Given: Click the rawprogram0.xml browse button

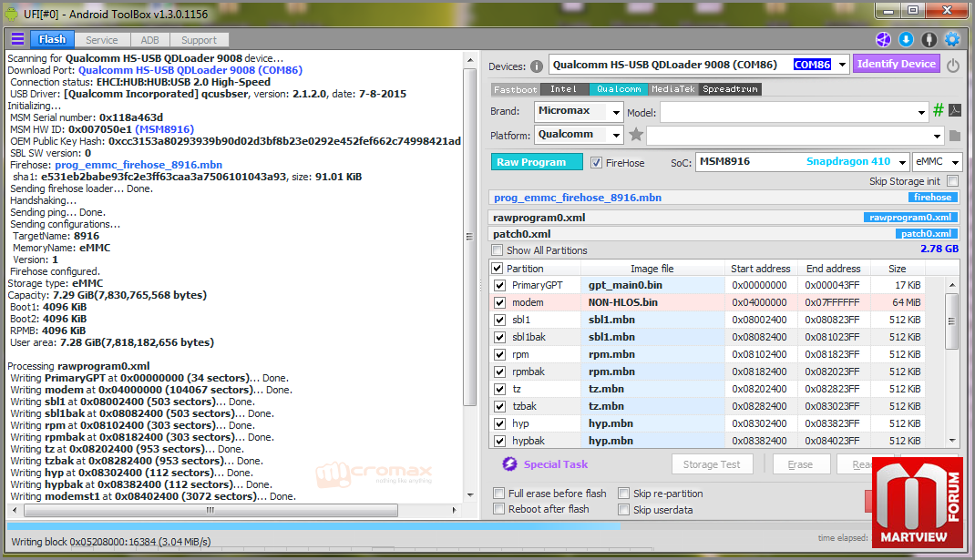Looking at the screenshot, I should (910, 218).
